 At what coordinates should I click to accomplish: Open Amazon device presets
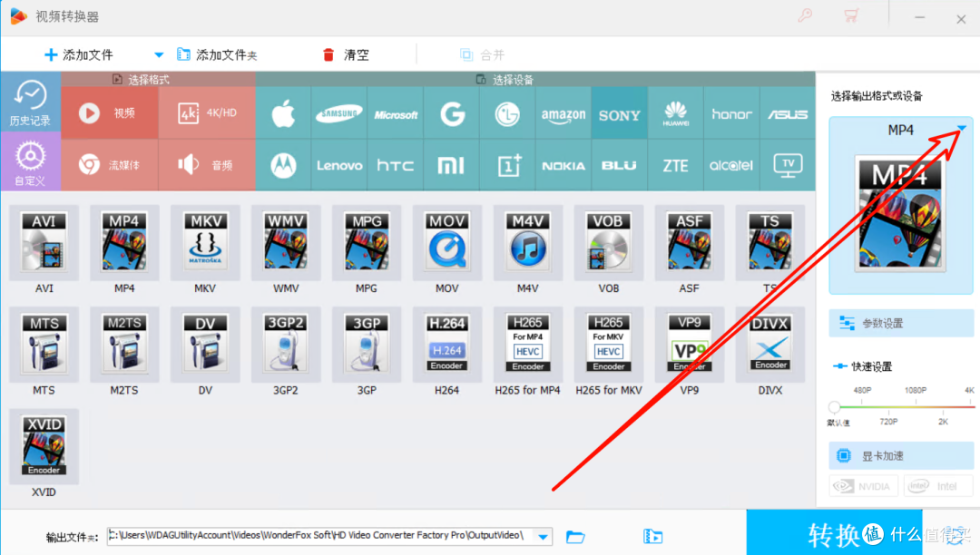[x=563, y=113]
